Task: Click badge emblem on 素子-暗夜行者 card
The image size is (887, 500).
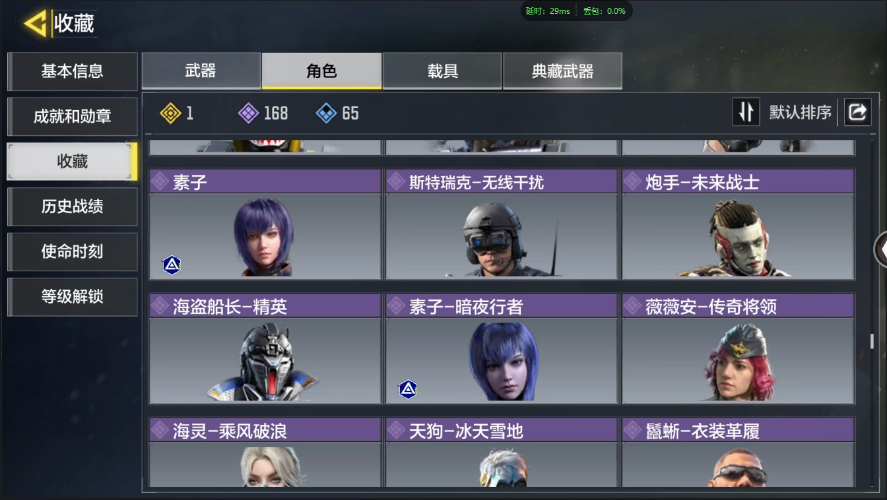Action: (408, 389)
